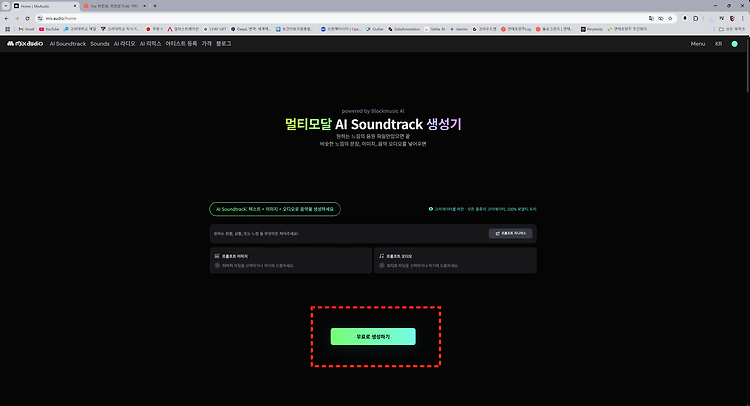Reload the current page
This screenshot has height=406, width=750.
[27, 18]
